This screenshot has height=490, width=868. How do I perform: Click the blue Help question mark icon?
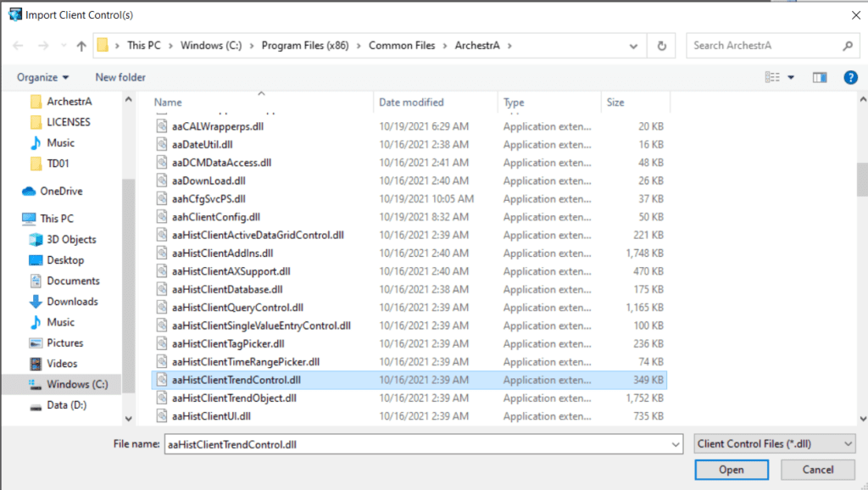850,76
